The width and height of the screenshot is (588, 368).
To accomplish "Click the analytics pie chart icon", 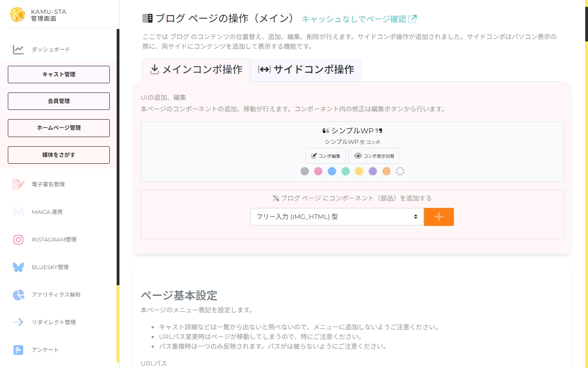I will 18,295.
